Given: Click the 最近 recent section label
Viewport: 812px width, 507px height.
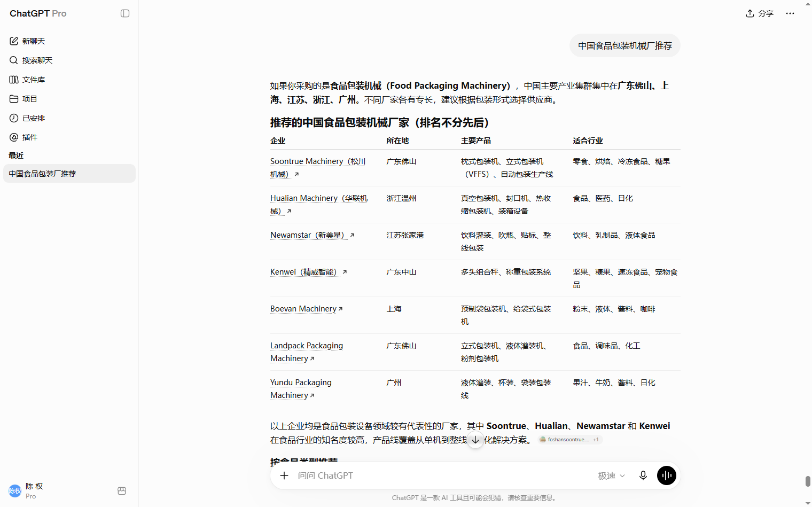Looking at the screenshot, I should click(x=16, y=155).
